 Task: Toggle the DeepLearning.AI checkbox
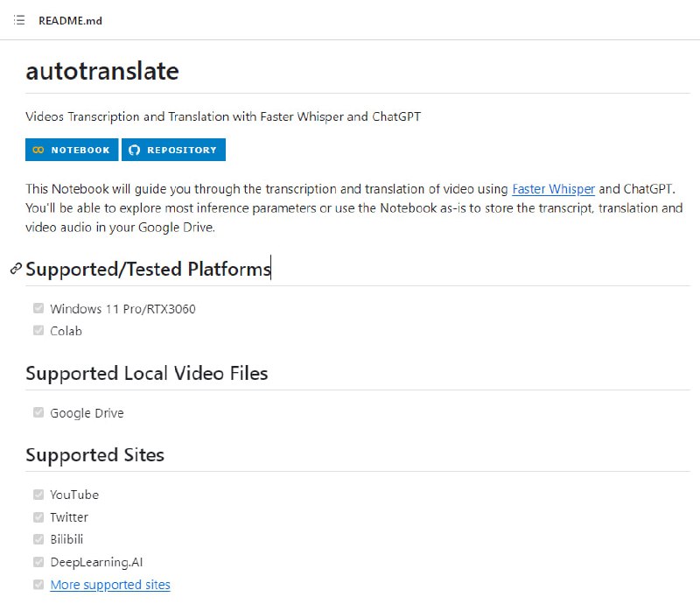(38, 562)
